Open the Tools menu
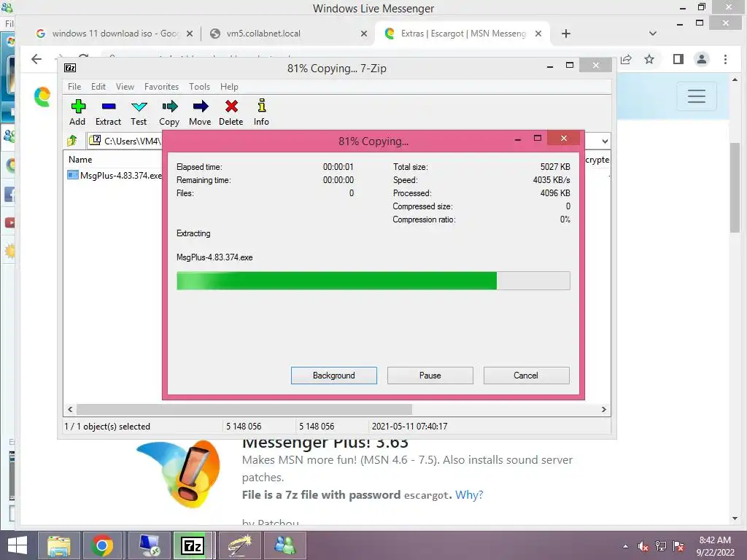 tap(199, 87)
